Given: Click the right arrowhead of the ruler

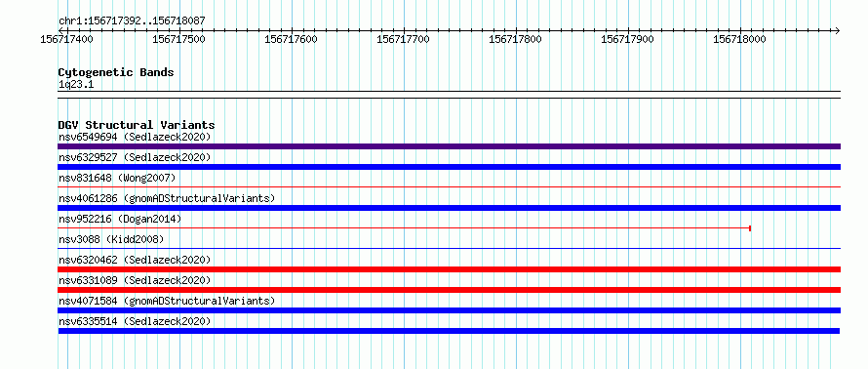Looking at the screenshot, I should [838, 30].
